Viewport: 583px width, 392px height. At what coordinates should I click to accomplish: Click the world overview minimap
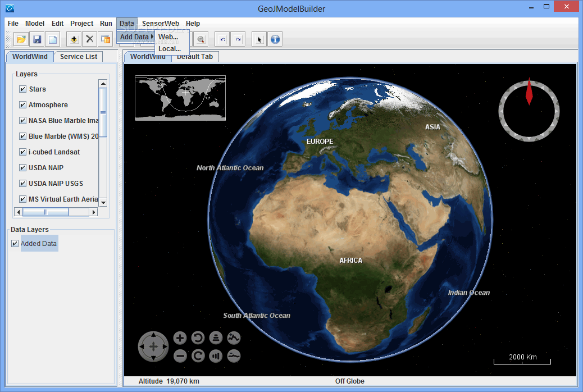point(180,98)
